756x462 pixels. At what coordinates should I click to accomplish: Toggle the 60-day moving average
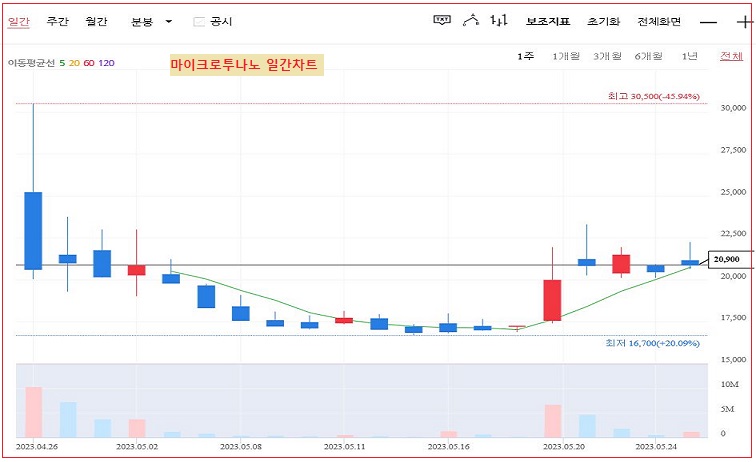pyautogui.click(x=89, y=63)
